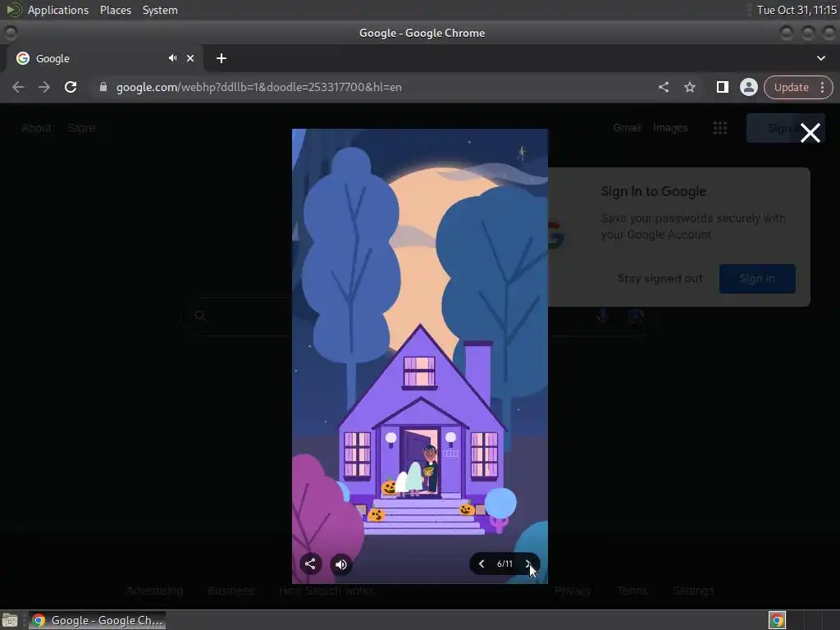
Task: Open the Business footer link
Action: 231,591
